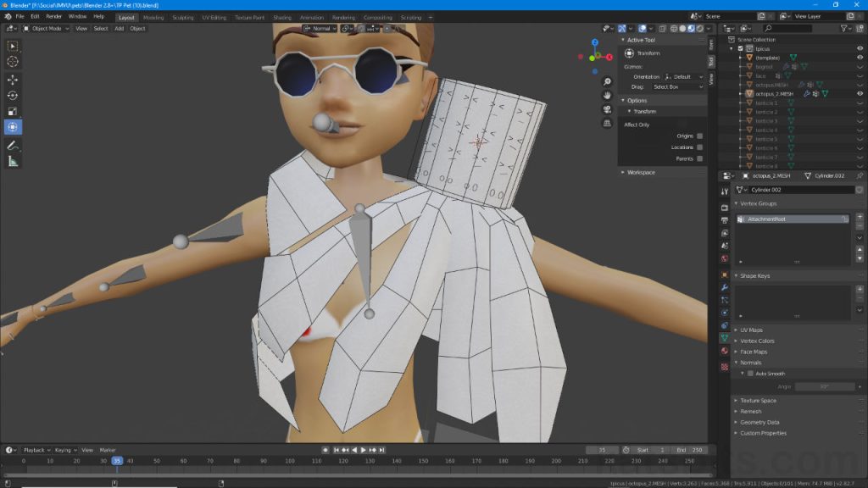Open the Modifier Properties wrench tab

click(725, 288)
